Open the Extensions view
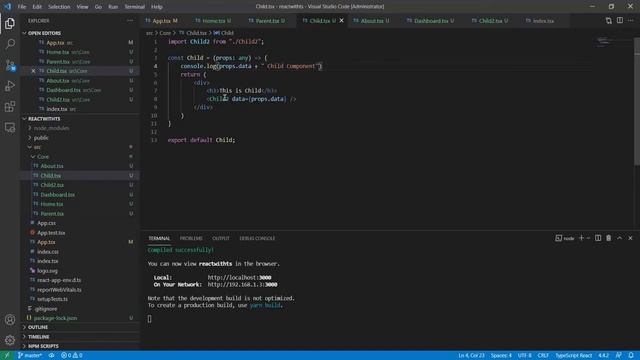 tap(10, 107)
